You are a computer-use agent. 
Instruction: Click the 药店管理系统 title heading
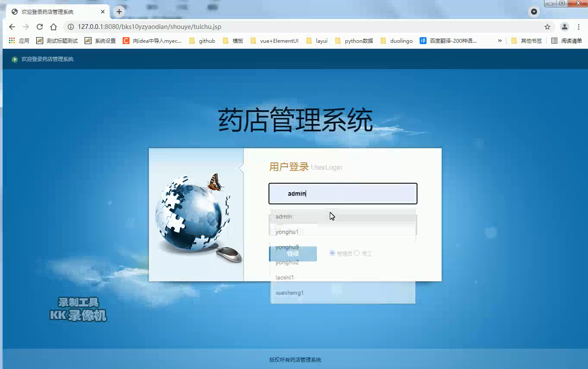295,120
